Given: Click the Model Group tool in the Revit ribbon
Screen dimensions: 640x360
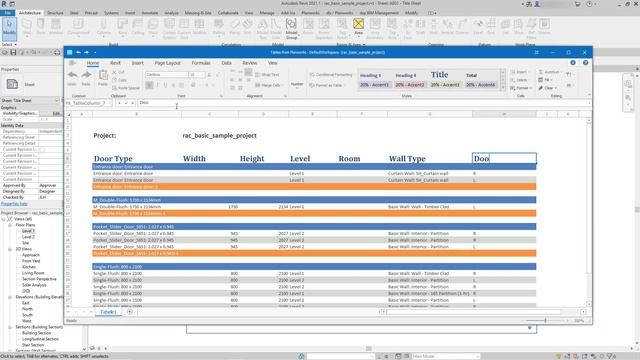Looking at the screenshot, I should pyautogui.click(x=291, y=29).
